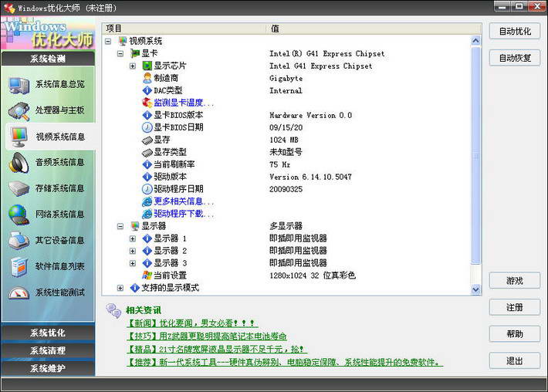Click the 注册 button
The image size is (548, 392).
[515, 307]
